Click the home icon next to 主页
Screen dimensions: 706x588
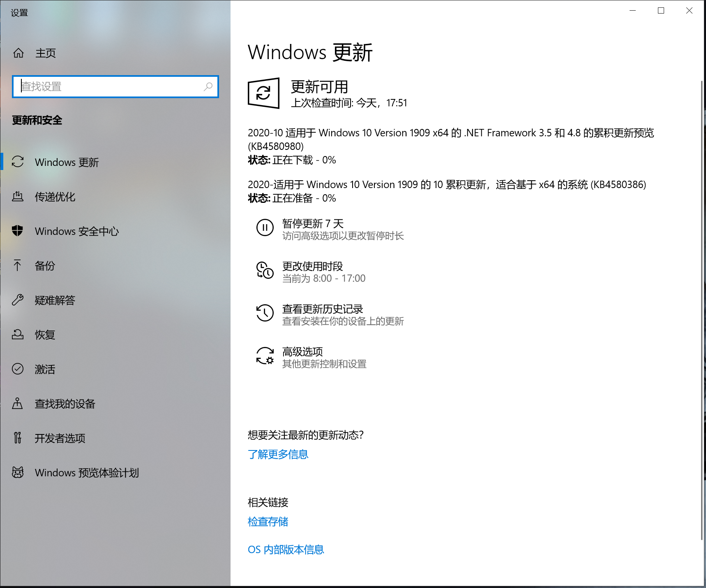click(18, 53)
